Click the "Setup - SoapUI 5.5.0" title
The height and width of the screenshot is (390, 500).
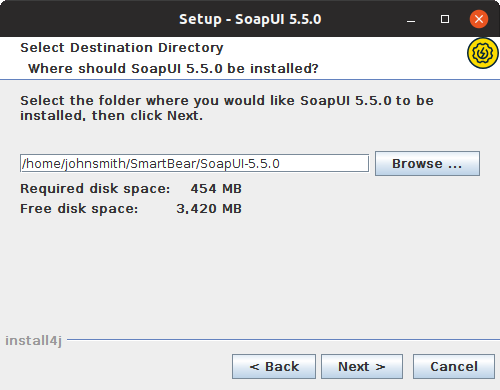[x=250, y=19]
